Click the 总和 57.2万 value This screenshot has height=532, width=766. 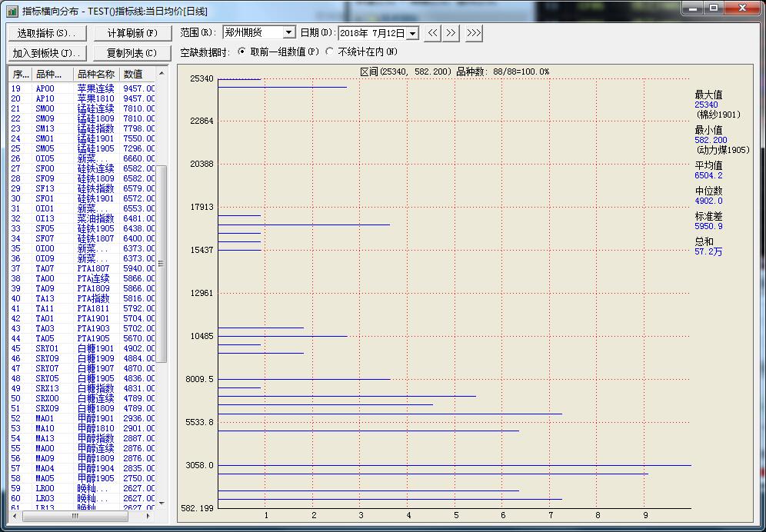[708, 252]
